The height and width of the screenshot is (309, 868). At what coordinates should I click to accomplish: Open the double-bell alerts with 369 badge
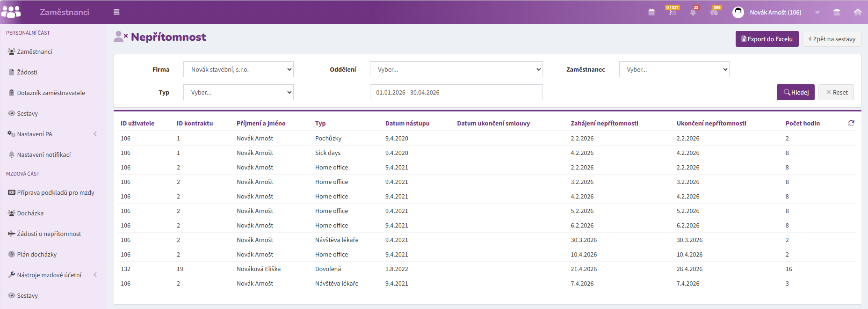click(715, 11)
